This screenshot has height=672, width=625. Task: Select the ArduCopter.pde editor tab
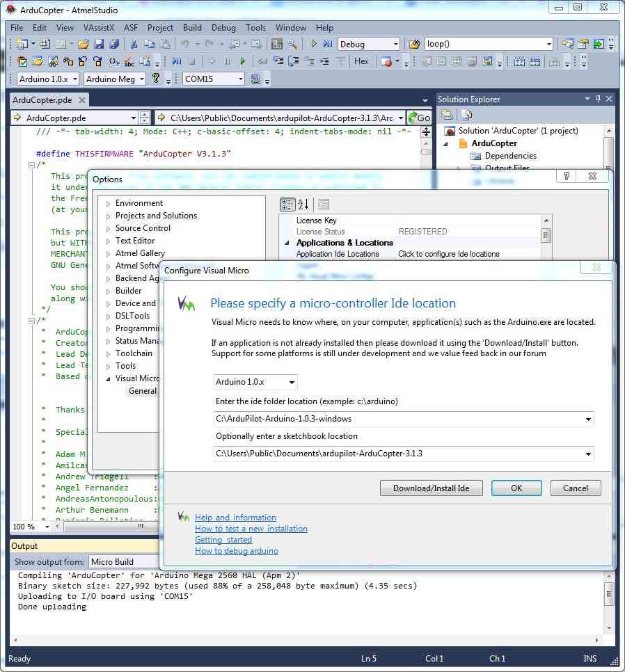pos(42,99)
